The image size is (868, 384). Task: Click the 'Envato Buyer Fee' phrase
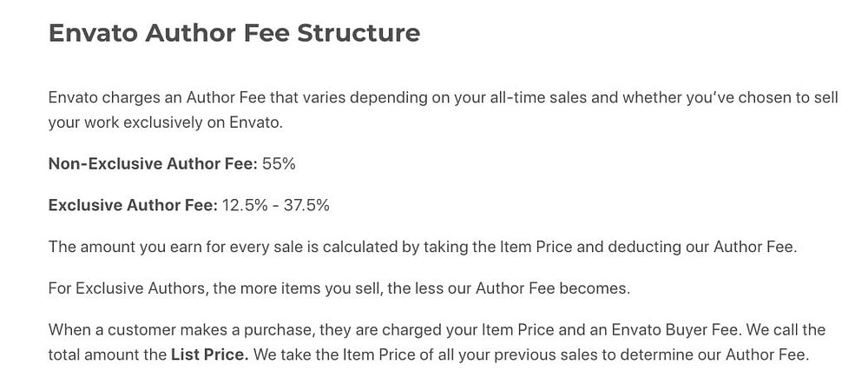pos(677,330)
